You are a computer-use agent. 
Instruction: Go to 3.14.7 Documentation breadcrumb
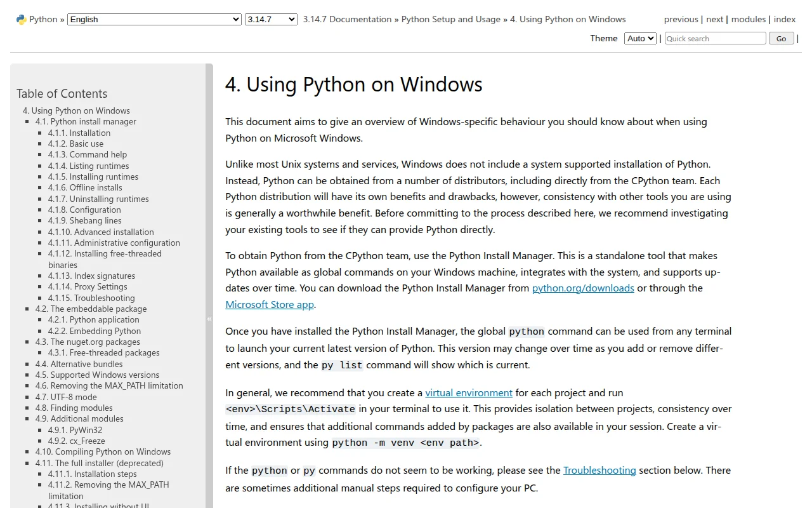347,19
